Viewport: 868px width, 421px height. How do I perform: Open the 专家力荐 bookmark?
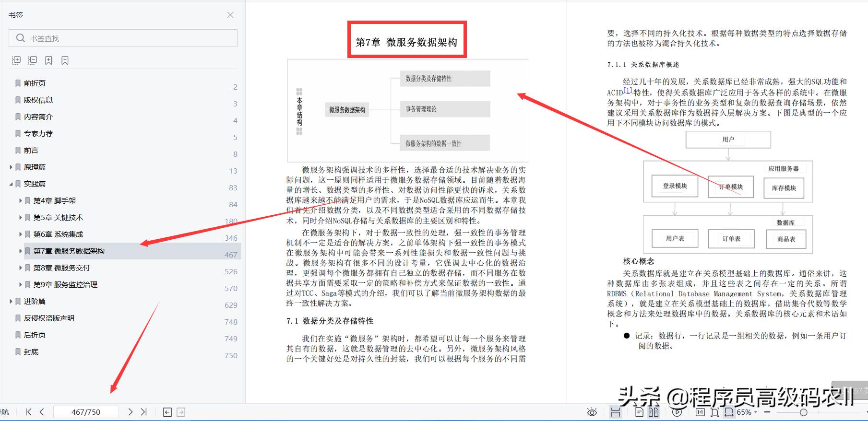coord(38,133)
